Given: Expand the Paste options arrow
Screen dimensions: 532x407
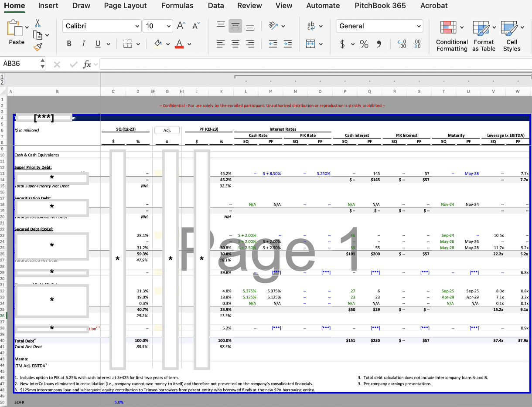Looking at the screenshot, I should [x=27, y=27].
